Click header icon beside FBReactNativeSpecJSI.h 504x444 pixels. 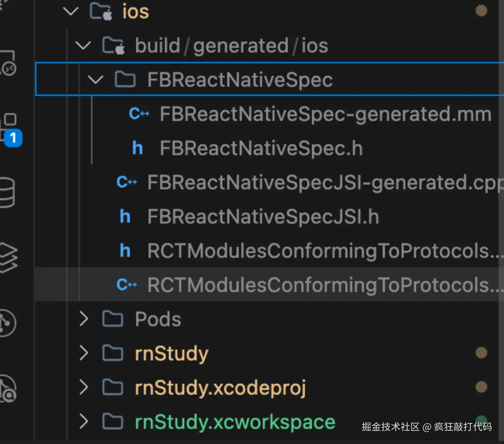(x=125, y=217)
